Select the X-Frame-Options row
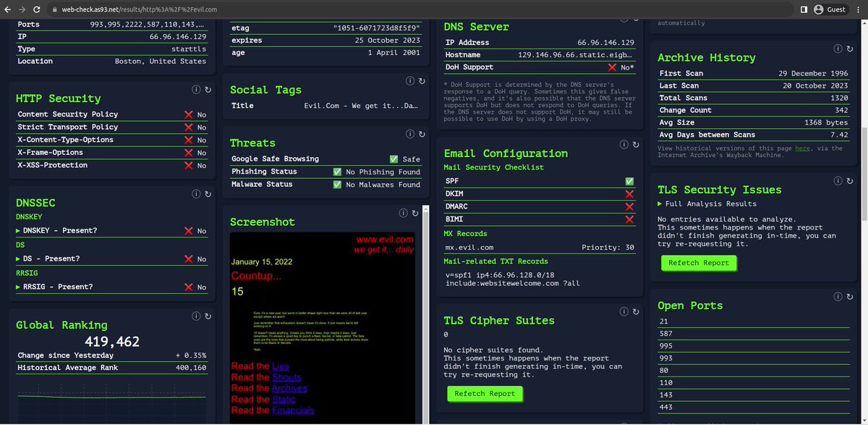 [x=111, y=153]
